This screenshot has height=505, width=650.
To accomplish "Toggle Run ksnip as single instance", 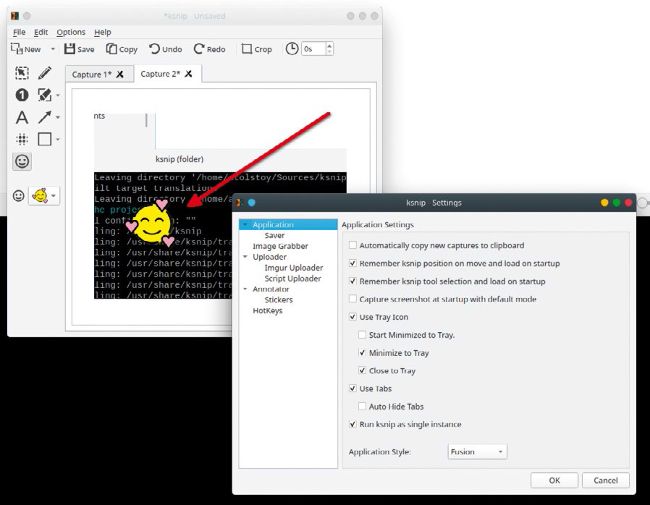I will (x=353, y=424).
